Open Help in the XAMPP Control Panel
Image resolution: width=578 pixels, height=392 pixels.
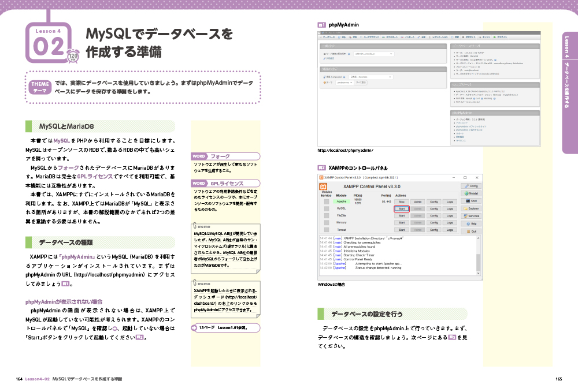(x=471, y=224)
